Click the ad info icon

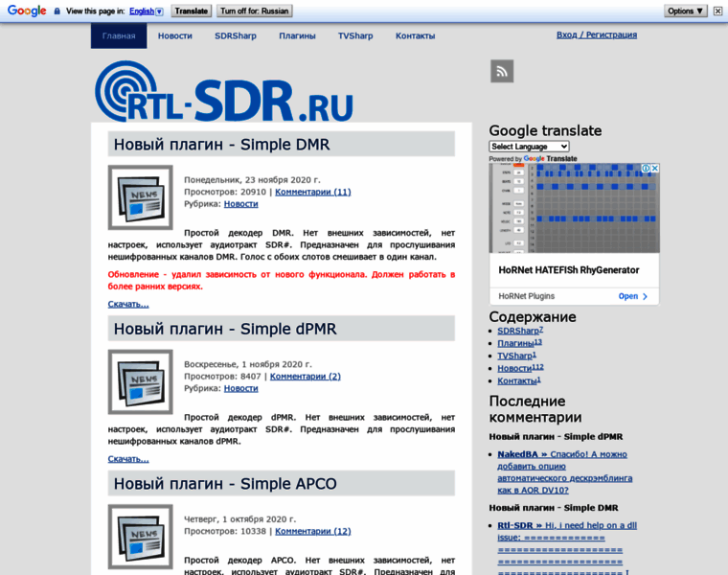coord(646,168)
